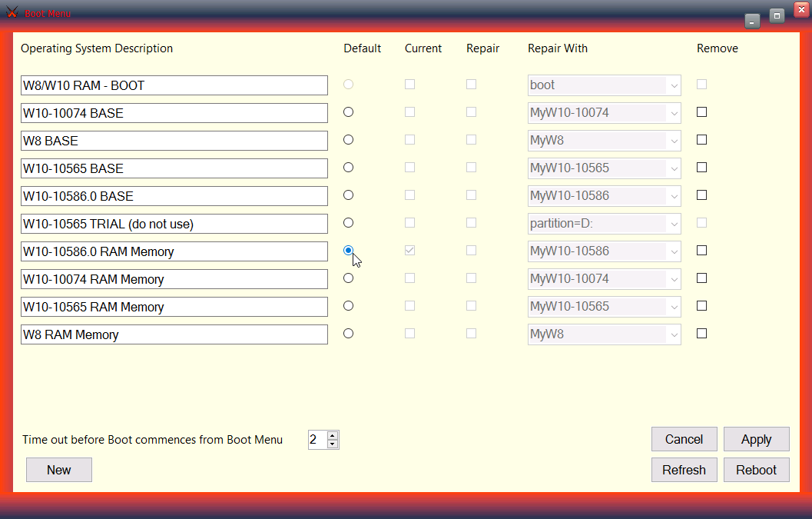The height and width of the screenshot is (519, 812).
Task: Select W10-10565 TRIAL as default
Action: (349, 223)
